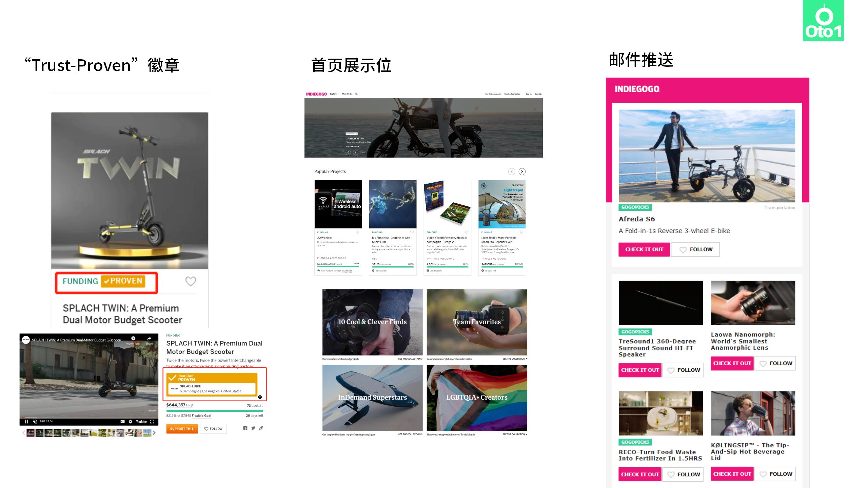Advance the hero carousel with the next arrow
The height and width of the screenshot is (488, 868).
355,153
